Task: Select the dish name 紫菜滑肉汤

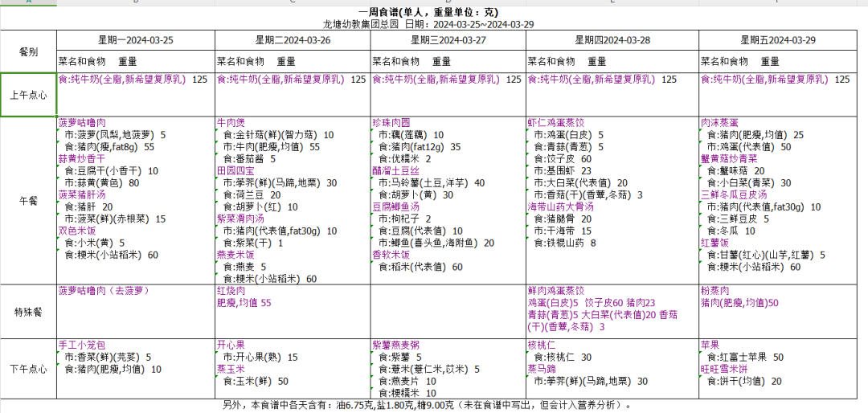Action: [240, 219]
